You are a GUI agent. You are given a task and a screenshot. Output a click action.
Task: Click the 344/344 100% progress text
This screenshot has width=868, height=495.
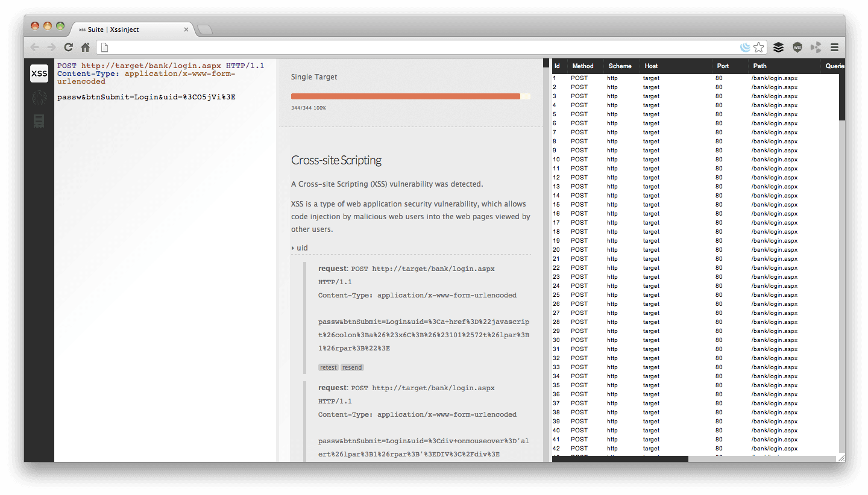(309, 108)
